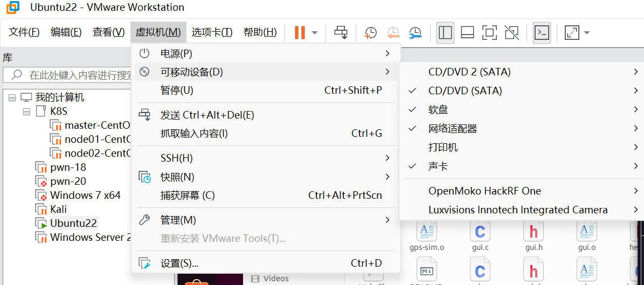Click the gui.c file icon
Image resolution: width=644 pixels, height=285 pixels.
pyautogui.click(x=480, y=231)
